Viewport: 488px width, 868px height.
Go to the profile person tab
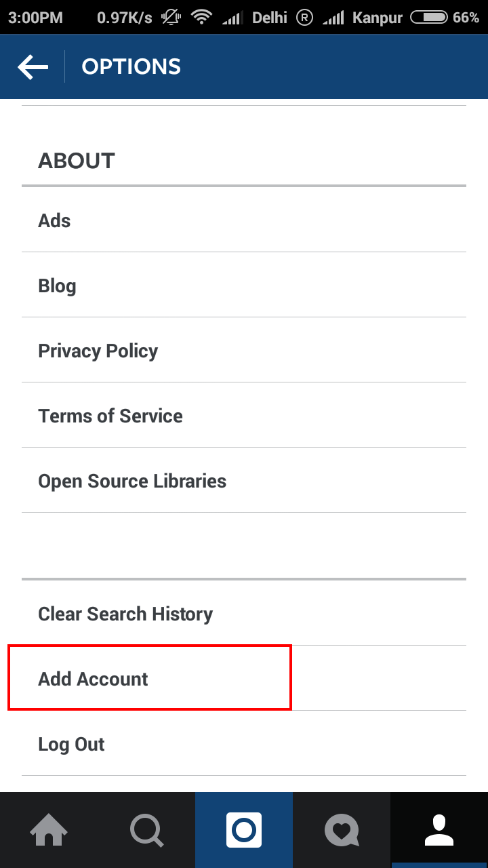(x=439, y=830)
